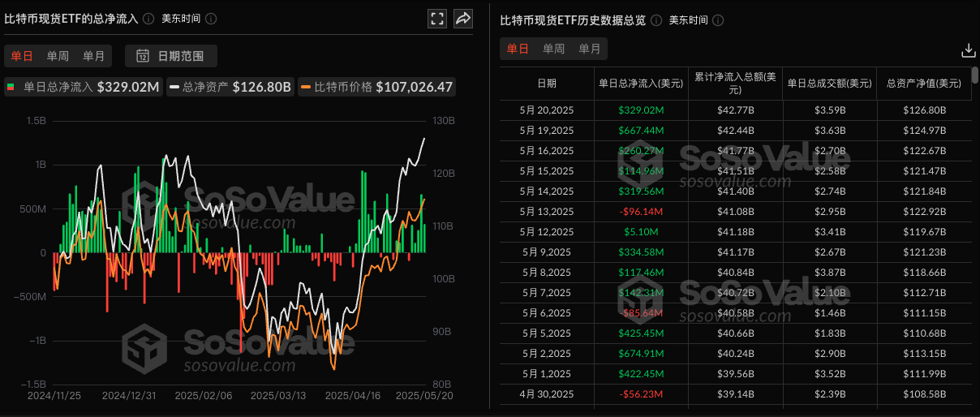The height and width of the screenshot is (417, 980).
Task: Click the 总资产净值(美元) column header
Action: tap(923, 83)
